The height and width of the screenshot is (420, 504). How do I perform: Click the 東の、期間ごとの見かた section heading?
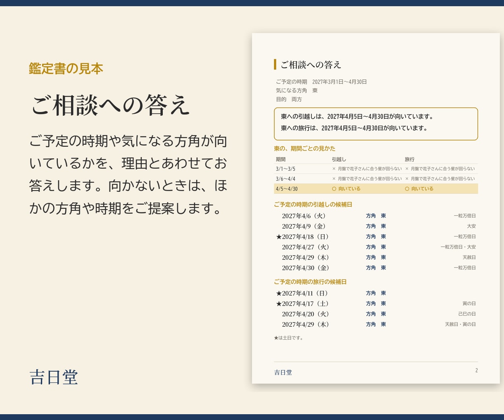point(304,148)
